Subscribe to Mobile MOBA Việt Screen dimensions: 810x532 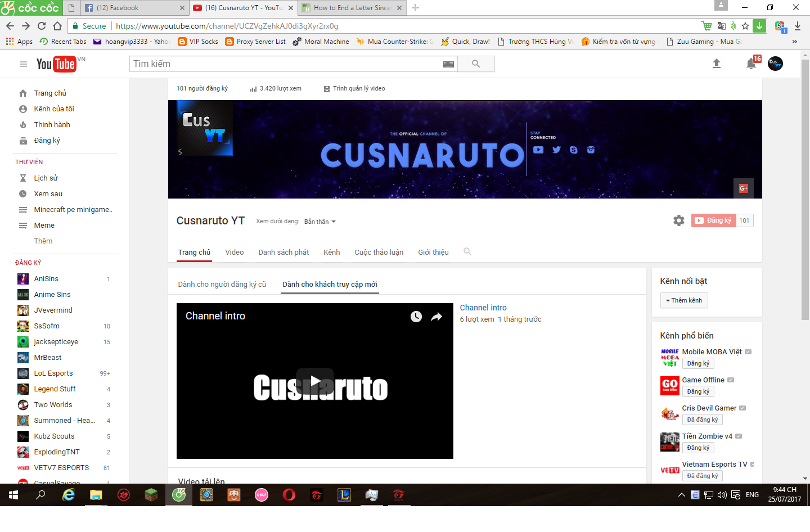coord(698,363)
